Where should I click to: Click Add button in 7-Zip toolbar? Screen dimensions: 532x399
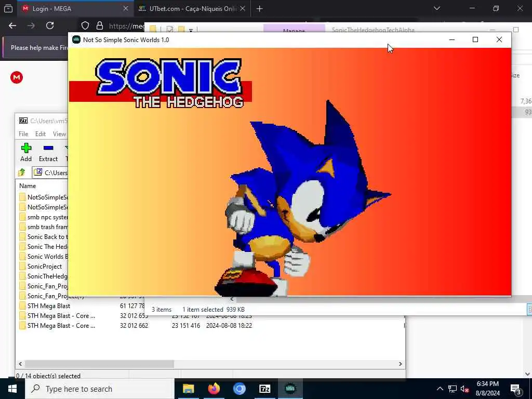tap(26, 152)
